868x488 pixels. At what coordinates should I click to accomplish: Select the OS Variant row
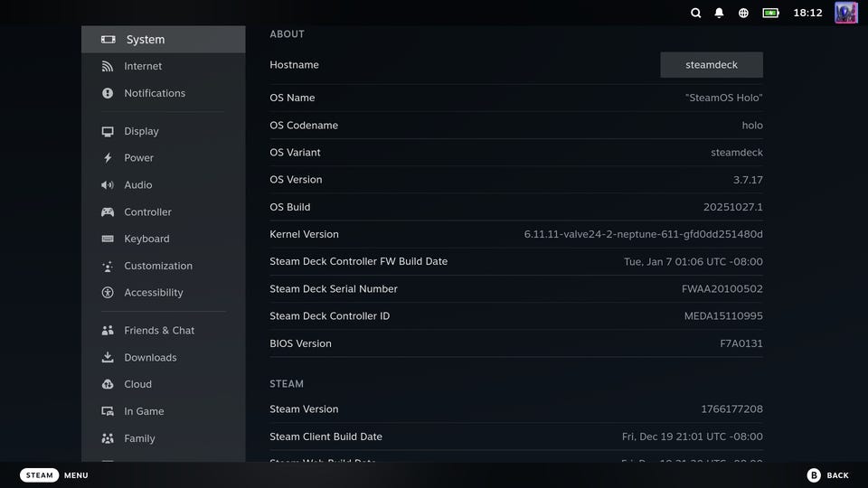click(516, 152)
